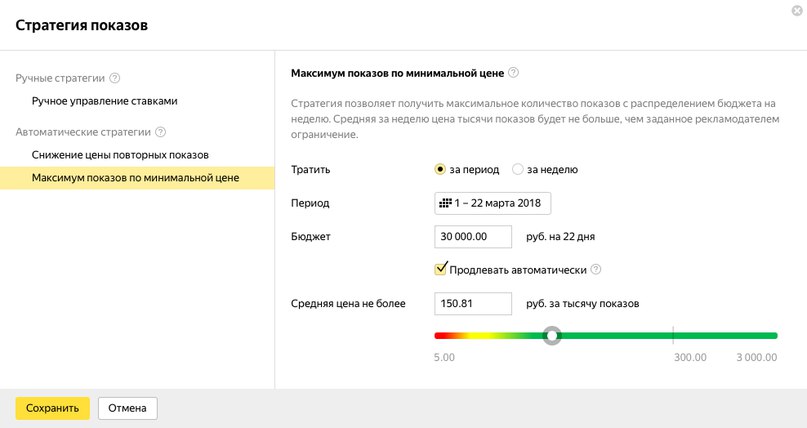Open the 1 – 22 марта 2018 period picker
The width and height of the screenshot is (807, 428).
click(493, 203)
